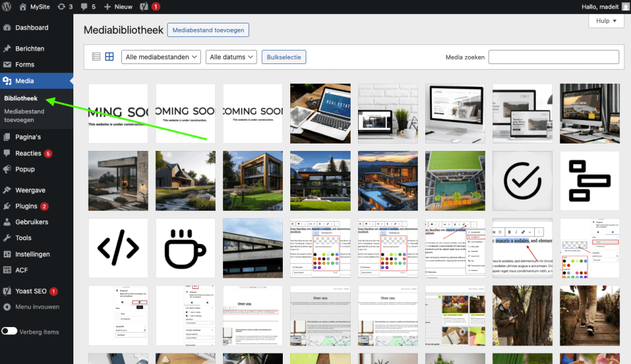Click the Instellingen sliders icon
The width and height of the screenshot is (631, 364).
pyautogui.click(x=7, y=254)
